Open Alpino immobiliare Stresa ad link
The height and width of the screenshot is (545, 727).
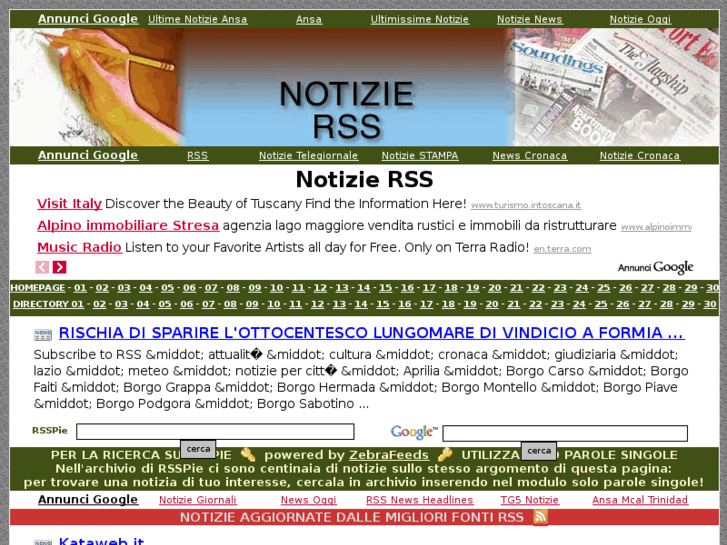tap(128, 225)
